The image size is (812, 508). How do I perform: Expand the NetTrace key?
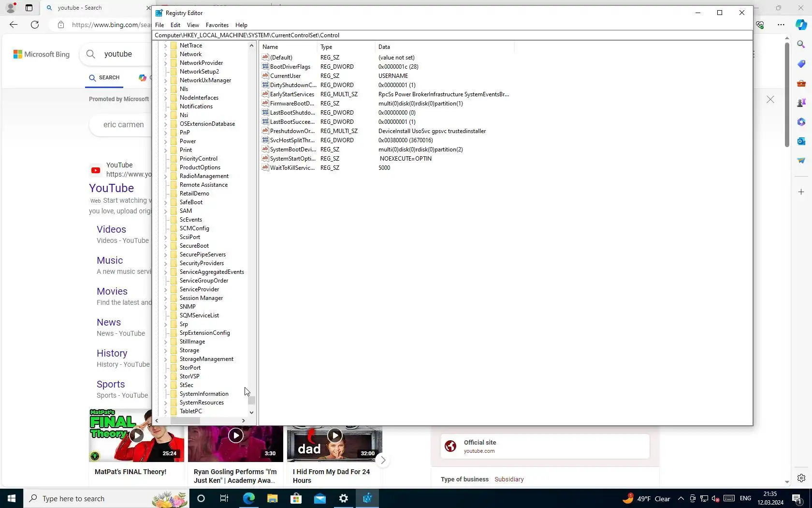pos(165,46)
